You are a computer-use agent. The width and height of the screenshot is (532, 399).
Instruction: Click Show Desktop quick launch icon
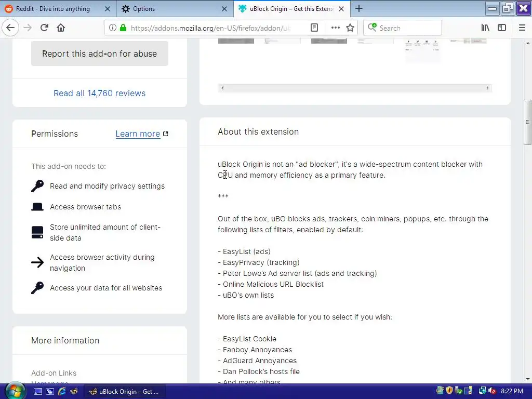coord(38,392)
